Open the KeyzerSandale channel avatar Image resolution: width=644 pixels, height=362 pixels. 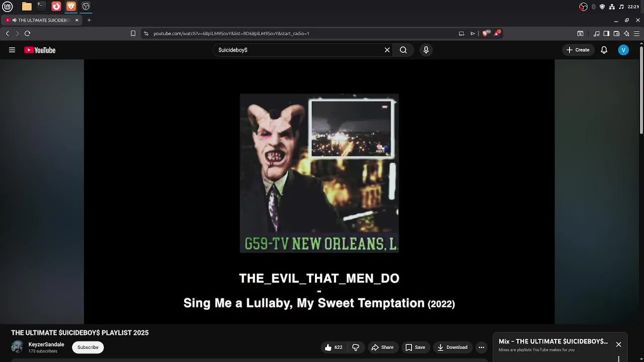tap(17, 347)
